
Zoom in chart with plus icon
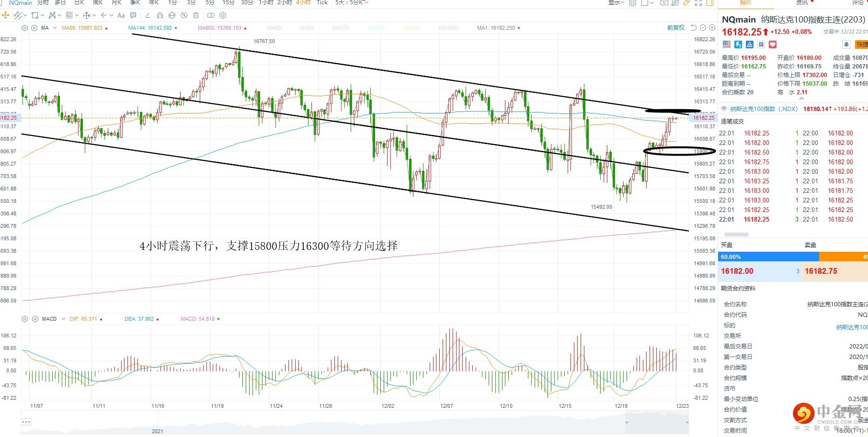click(x=711, y=28)
